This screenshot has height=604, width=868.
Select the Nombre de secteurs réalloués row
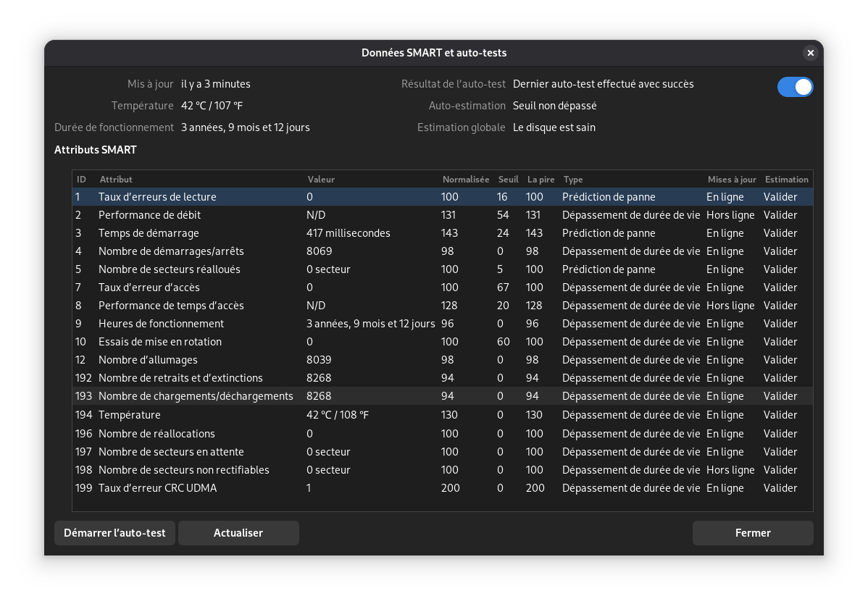point(443,269)
